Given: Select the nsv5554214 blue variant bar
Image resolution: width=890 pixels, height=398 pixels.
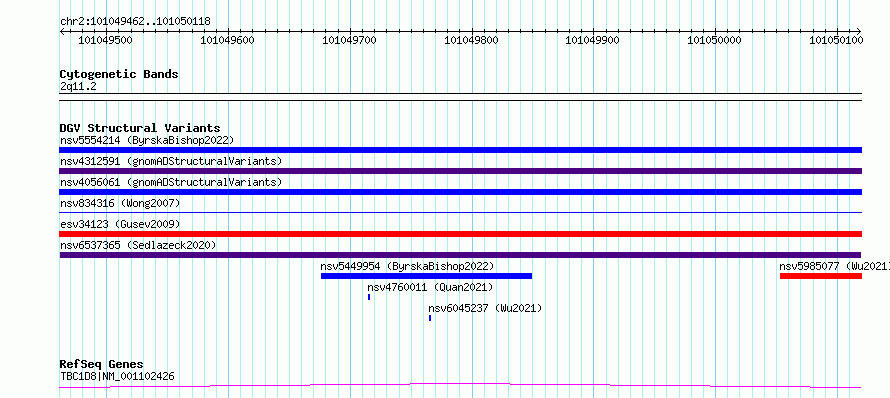Looking at the screenshot, I should pos(460,150).
